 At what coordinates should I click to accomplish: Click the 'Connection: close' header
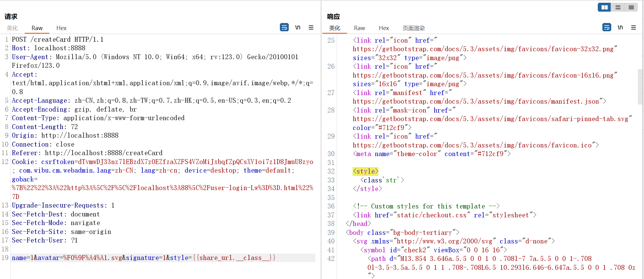[43, 144]
